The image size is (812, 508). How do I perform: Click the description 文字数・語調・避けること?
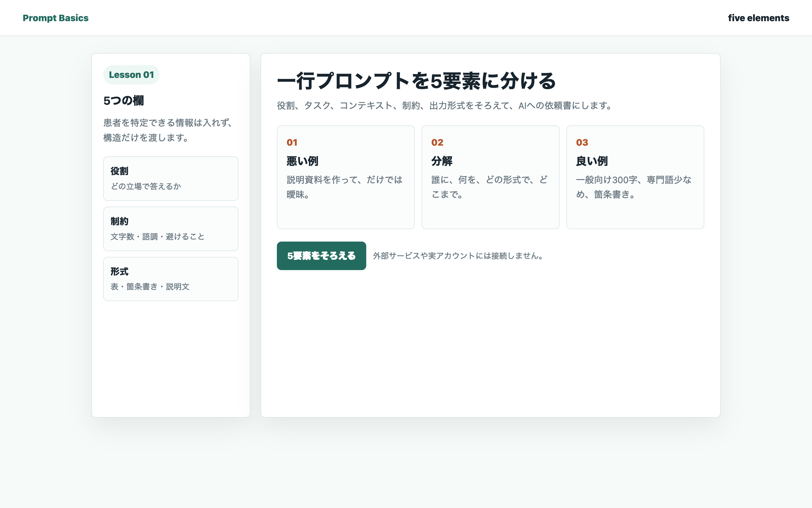[x=157, y=237]
